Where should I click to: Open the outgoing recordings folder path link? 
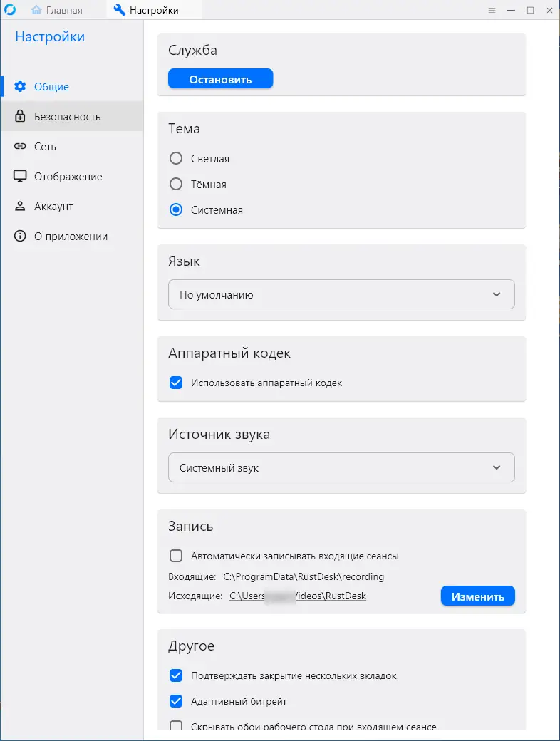coord(298,596)
